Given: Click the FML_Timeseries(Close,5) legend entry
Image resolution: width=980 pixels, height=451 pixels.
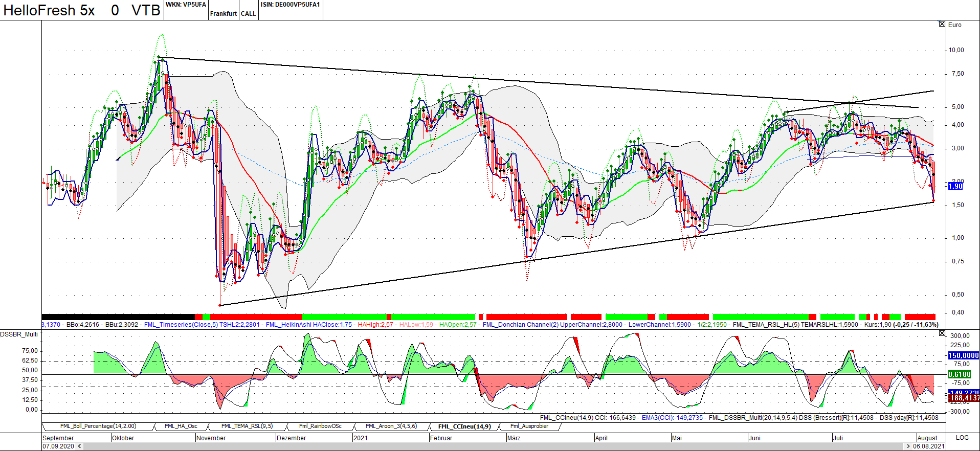Looking at the screenshot, I should [182, 325].
